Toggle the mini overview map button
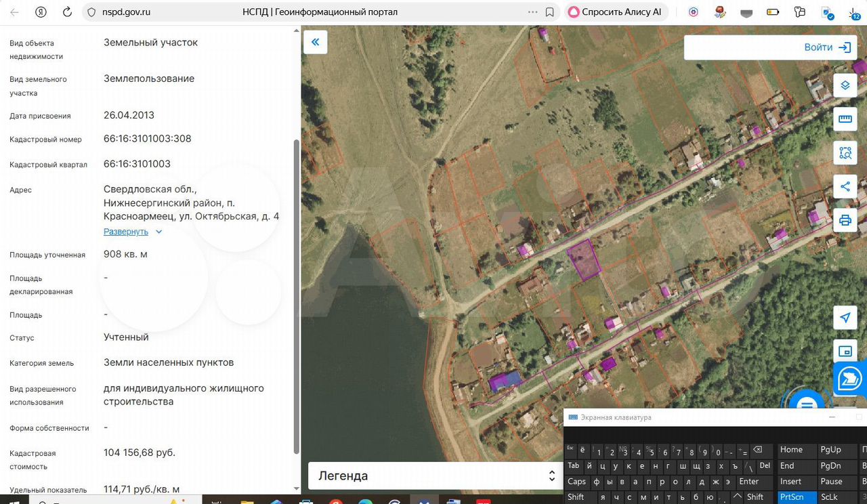The width and height of the screenshot is (867, 504). click(845, 351)
